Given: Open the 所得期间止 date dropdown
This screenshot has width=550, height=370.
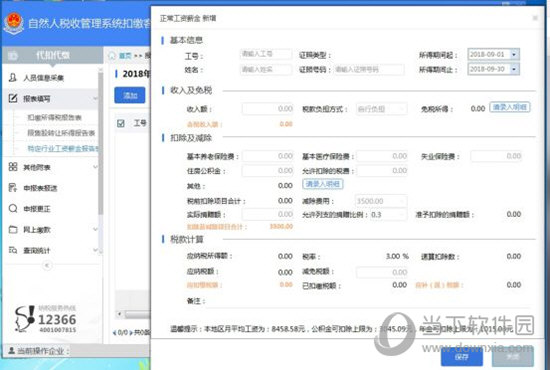Looking at the screenshot, I should pyautogui.click(x=514, y=69).
